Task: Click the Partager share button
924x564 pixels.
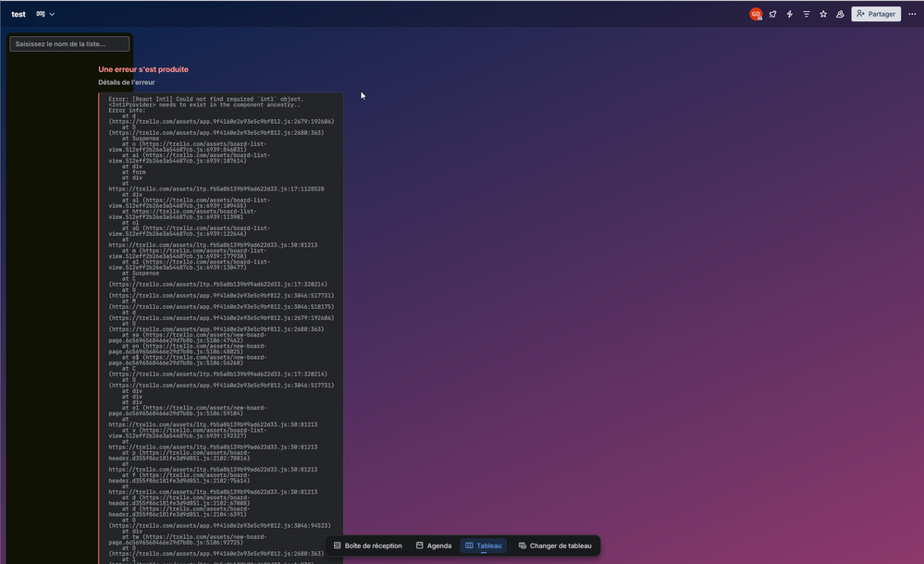Action: [x=876, y=14]
